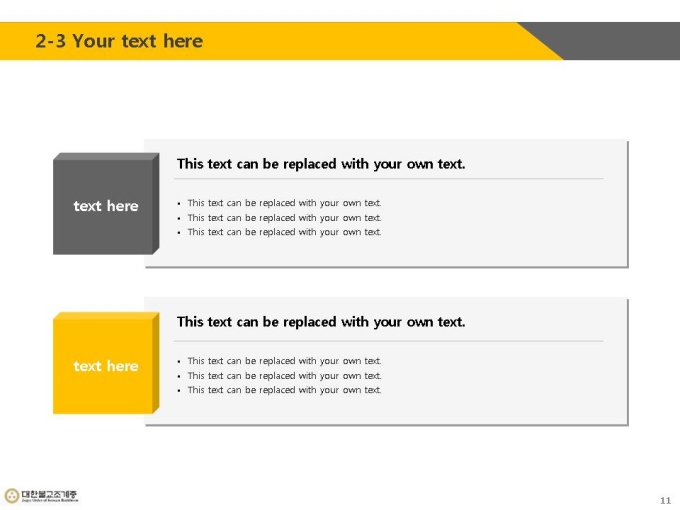The image size is (680, 510).
Task: Click the yellow 'text here' box
Action: [x=106, y=363]
